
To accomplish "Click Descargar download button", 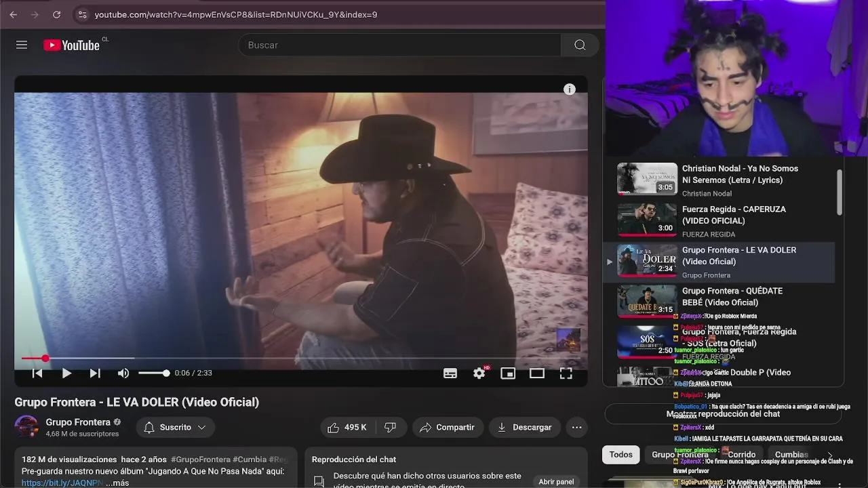I will click(525, 427).
